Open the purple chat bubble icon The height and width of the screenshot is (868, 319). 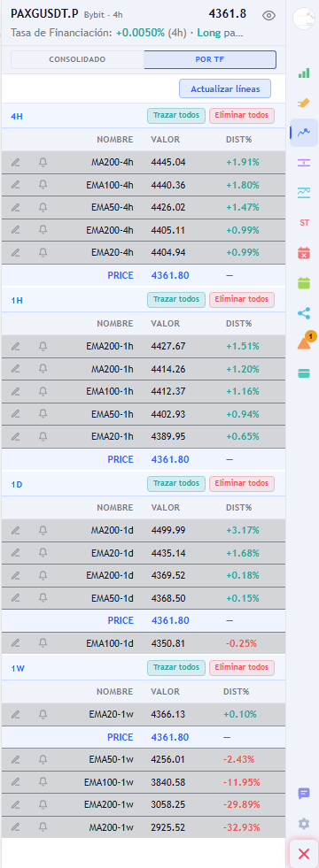(x=304, y=794)
